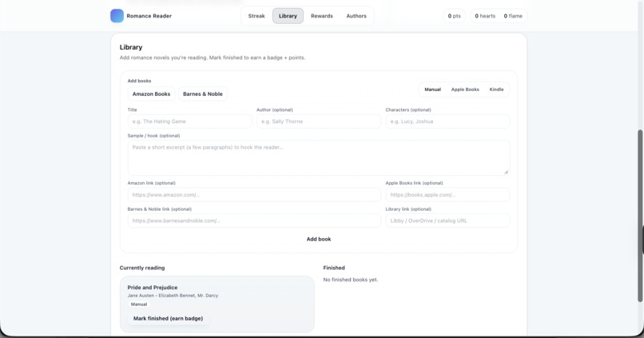The image size is (644, 338).
Task: Click Pride and Prejudice book title
Action: [153, 288]
